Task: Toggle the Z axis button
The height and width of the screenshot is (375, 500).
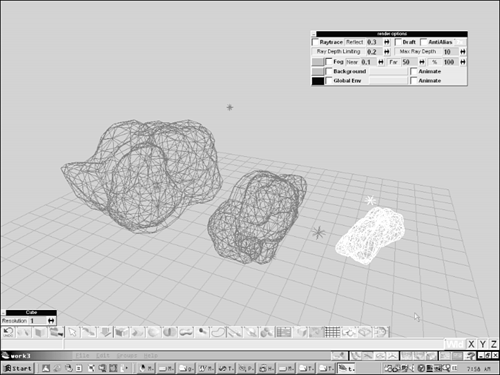Action: pyautogui.click(x=494, y=344)
